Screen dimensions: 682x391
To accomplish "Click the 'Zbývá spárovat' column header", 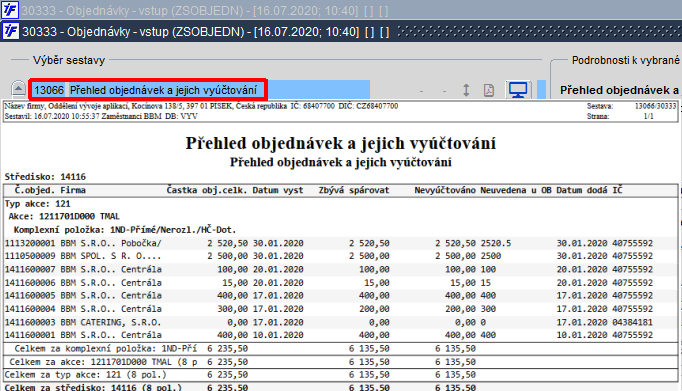I will pyautogui.click(x=354, y=190).
